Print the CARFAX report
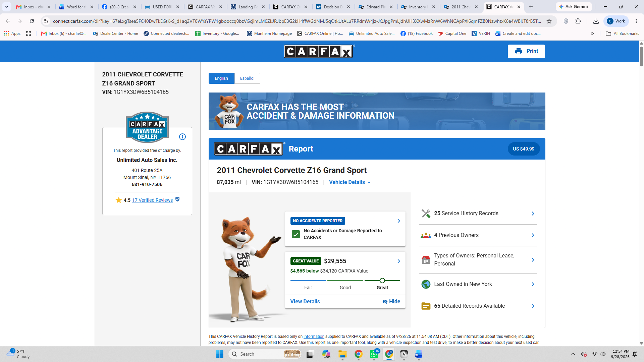The image size is (644, 362). (x=526, y=51)
